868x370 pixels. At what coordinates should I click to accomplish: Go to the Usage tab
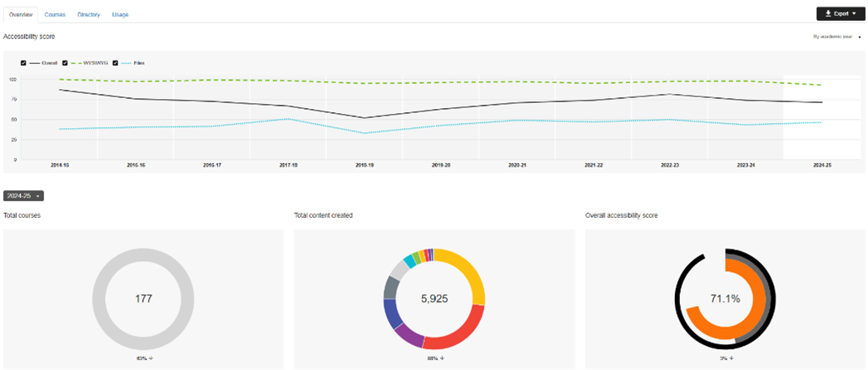120,14
